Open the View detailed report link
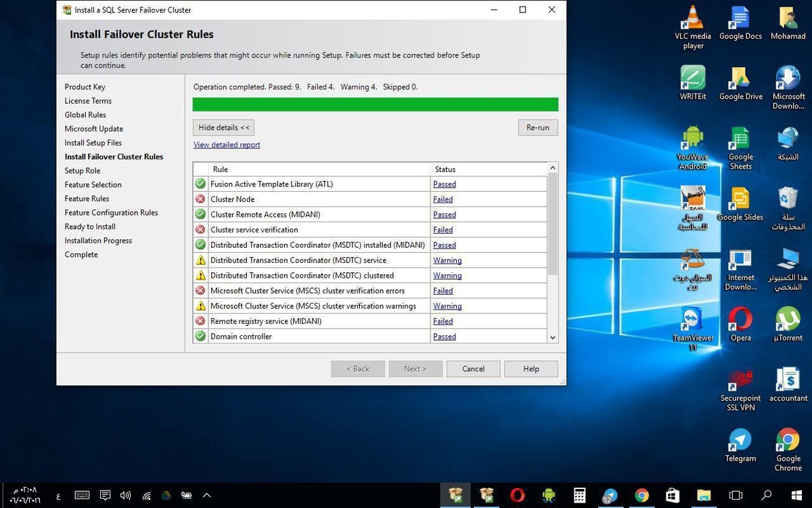This screenshot has height=508, width=812. 227,145
